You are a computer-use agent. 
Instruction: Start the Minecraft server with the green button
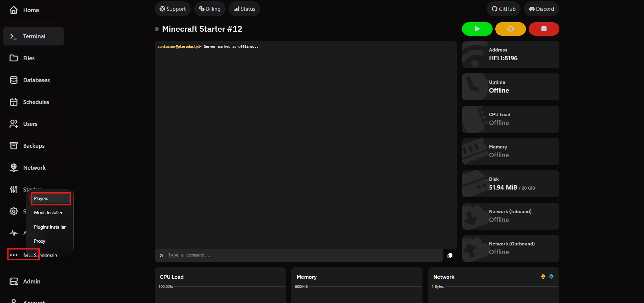[476, 29]
